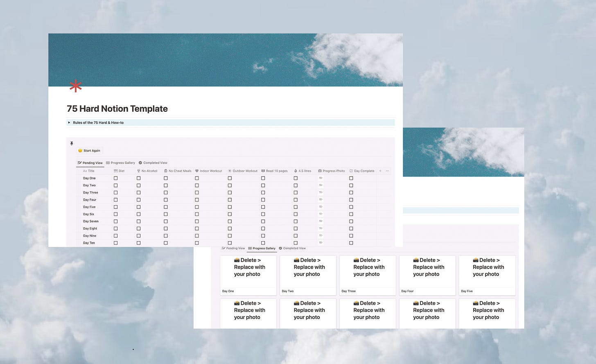Open the 4.5 litres column menu

(303, 171)
